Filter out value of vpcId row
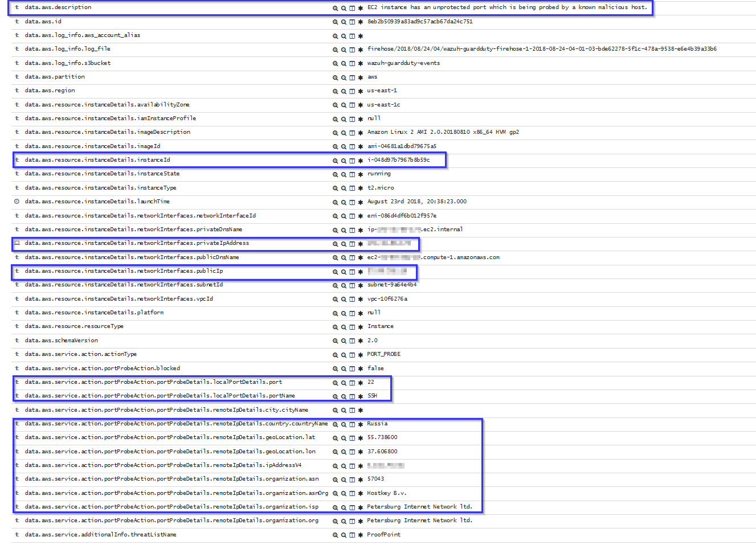Viewport: 756px width, 545px height. [x=344, y=300]
